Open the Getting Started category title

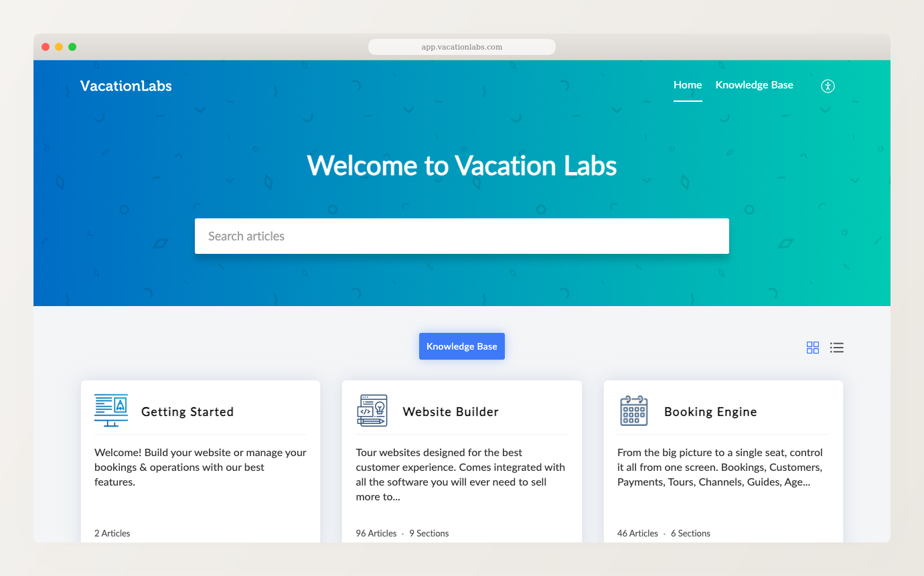187,412
